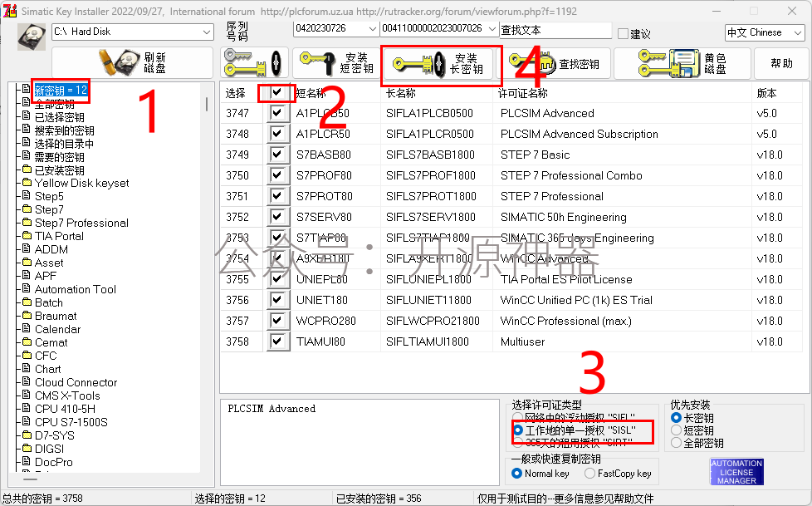Select the Braumat folder
Screen dimensions: 812x506
(x=56, y=316)
